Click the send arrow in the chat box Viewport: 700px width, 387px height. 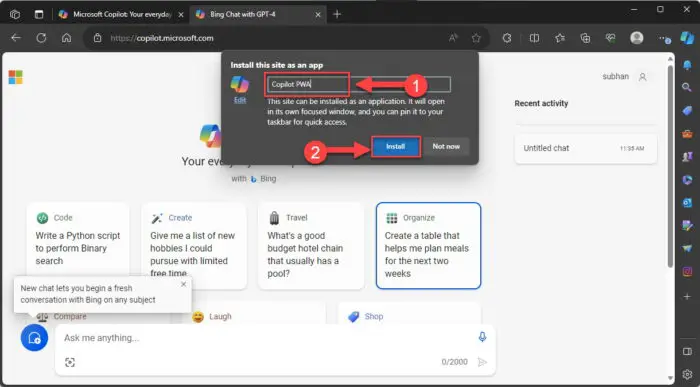482,362
